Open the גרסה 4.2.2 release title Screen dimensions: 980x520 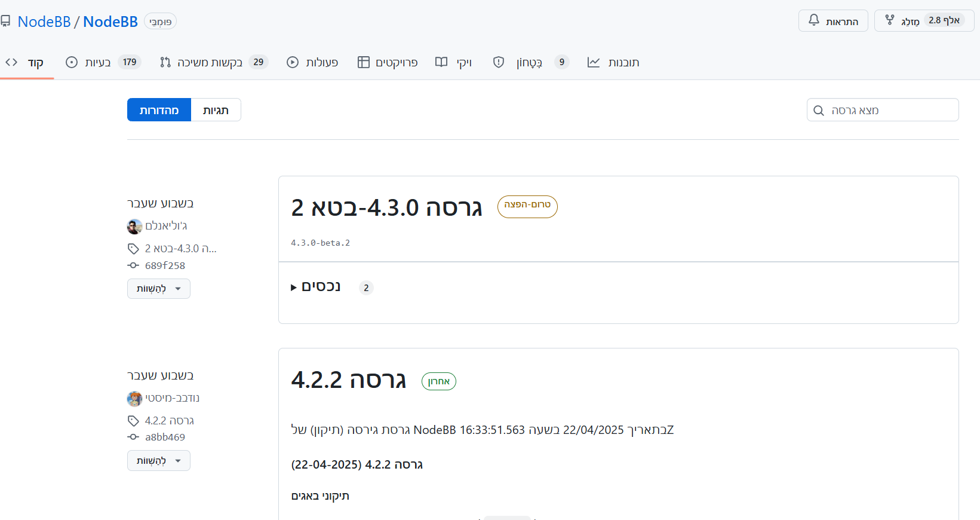pyautogui.click(x=349, y=380)
